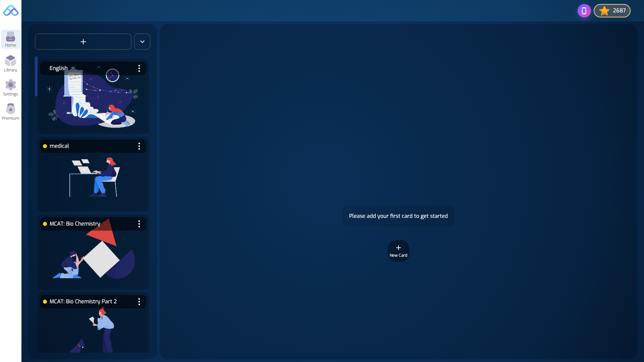Open the user avatar in top-right
Viewport: 644px width, 362px height.
tap(584, 10)
